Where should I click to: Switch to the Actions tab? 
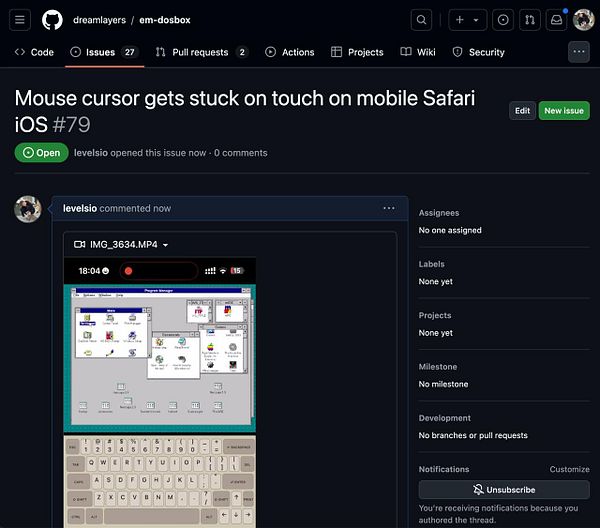pos(290,52)
